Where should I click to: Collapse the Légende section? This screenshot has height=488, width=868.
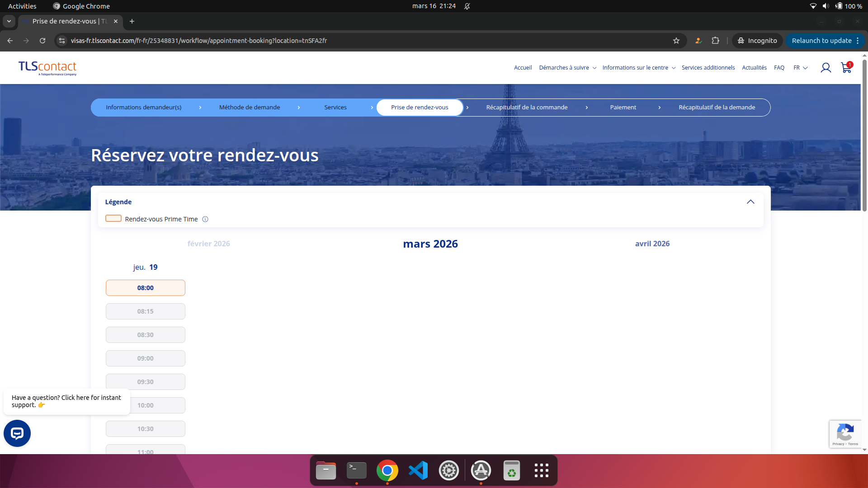[x=751, y=202]
